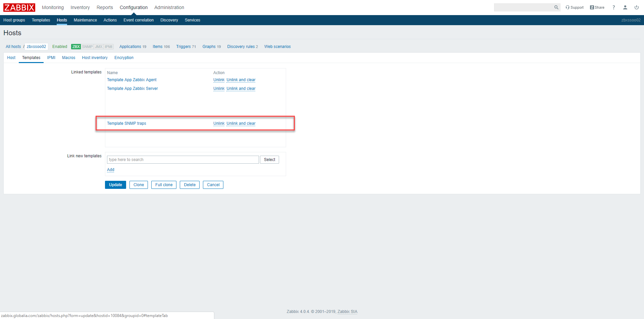Open the Support link with headset icon
Viewport: 644px width, 319px height.
coord(574,7)
